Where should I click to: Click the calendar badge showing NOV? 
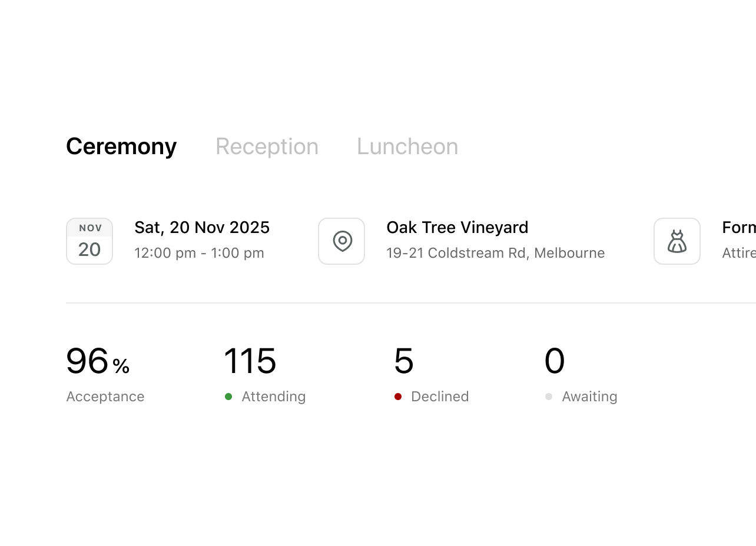(x=89, y=228)
